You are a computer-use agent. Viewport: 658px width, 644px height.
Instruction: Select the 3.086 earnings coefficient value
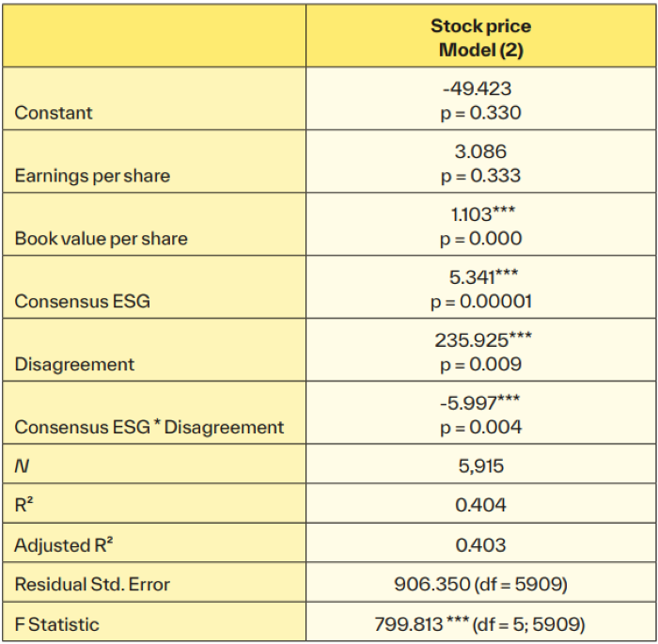[481, 151]
